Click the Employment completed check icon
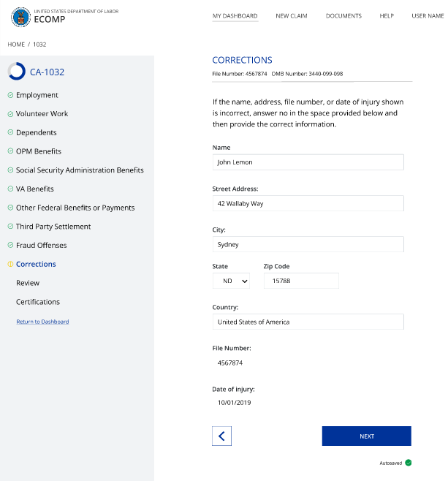Image resolution: width=448 pixels, height=481 pixels. 10,95
